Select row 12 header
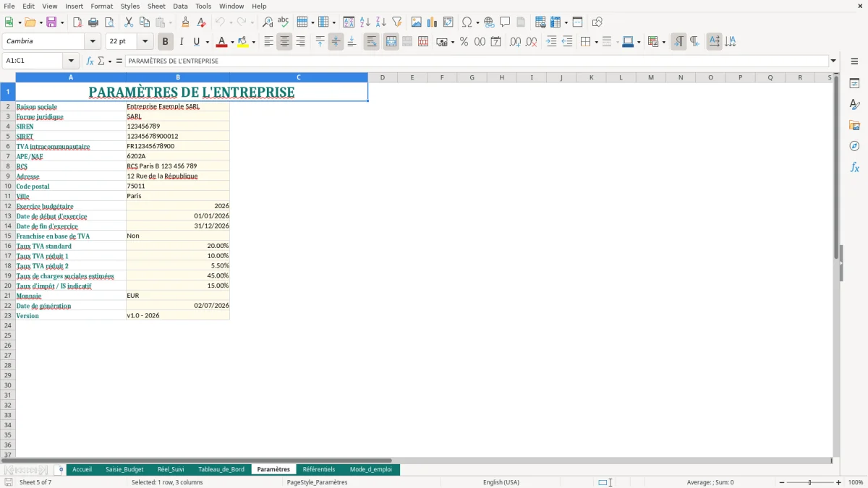This screenshot has height=488, width=868. 7,206
